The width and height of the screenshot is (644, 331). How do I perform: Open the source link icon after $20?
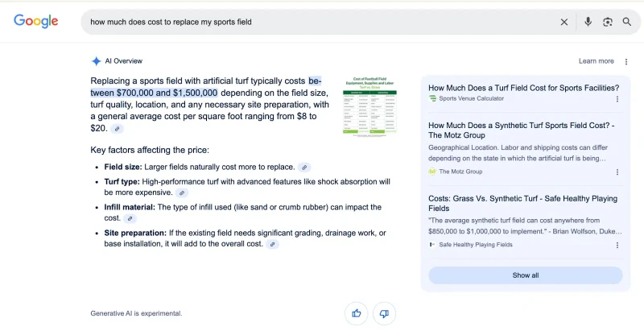[117, 129]
